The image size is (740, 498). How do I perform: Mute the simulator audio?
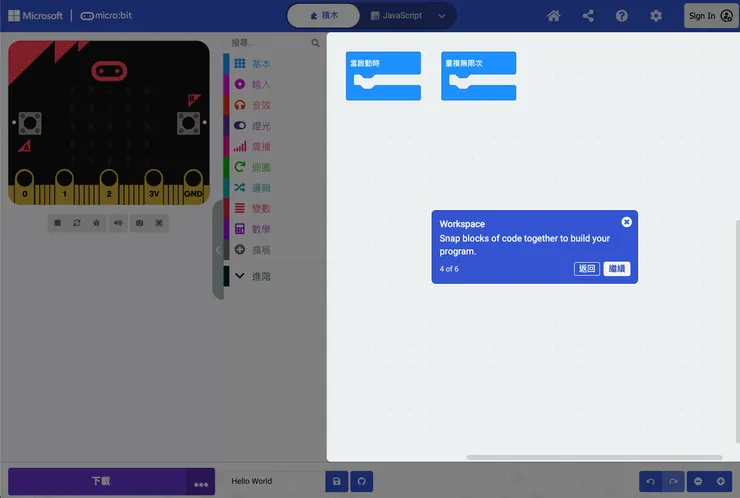(x=118, y=223)
